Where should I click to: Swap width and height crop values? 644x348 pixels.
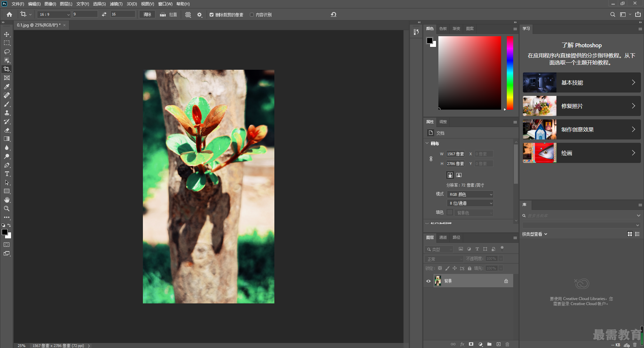click(x=104, y=14)
